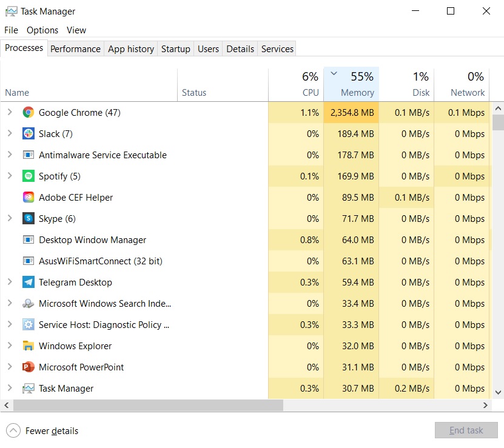This screenshot has height=448, width=504.
Task: Click the Adobe CEF Helper icon
Action: coord(29,197)
